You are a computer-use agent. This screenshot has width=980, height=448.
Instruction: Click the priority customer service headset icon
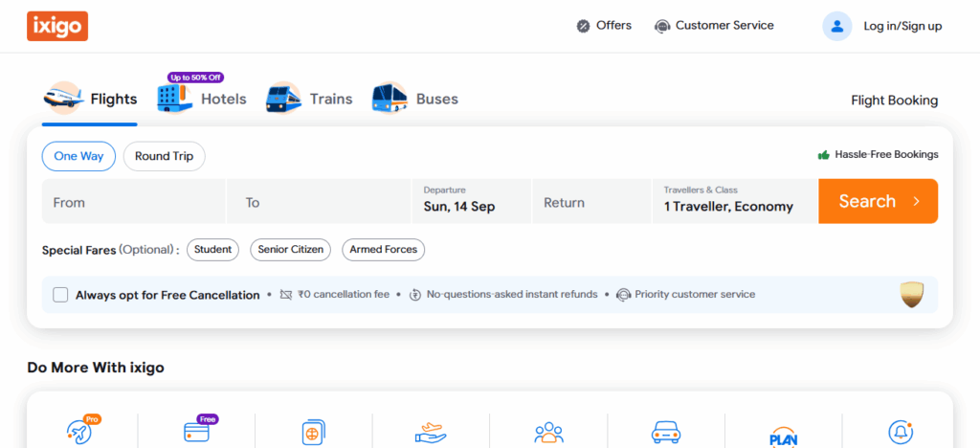(623, 294)
